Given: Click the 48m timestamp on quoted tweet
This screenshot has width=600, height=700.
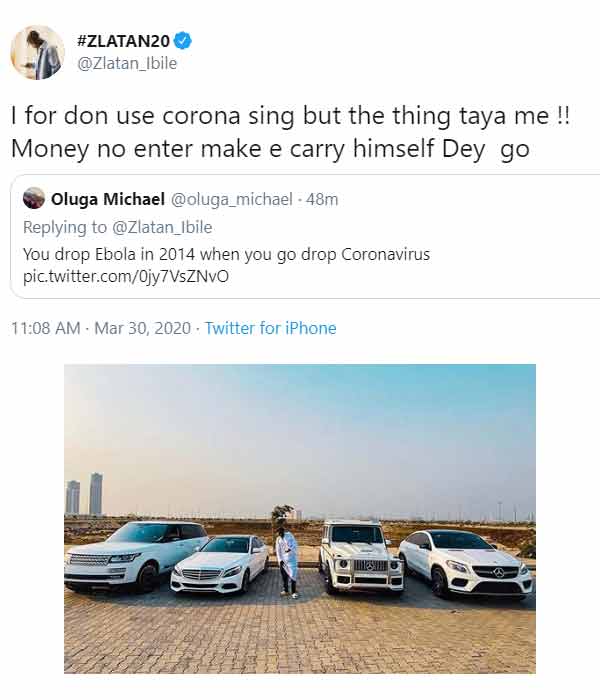Looking at the screenshot, I should point(322,199).
